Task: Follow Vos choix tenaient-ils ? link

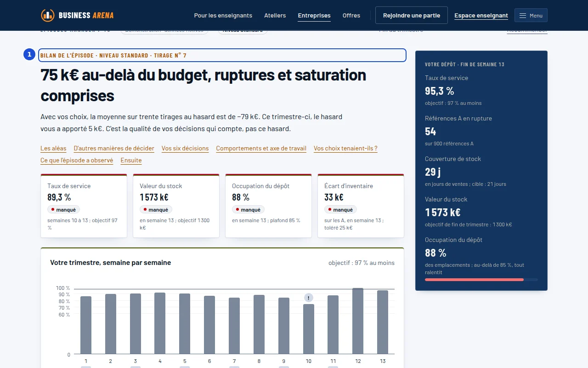Action: [x=345, y=149]
